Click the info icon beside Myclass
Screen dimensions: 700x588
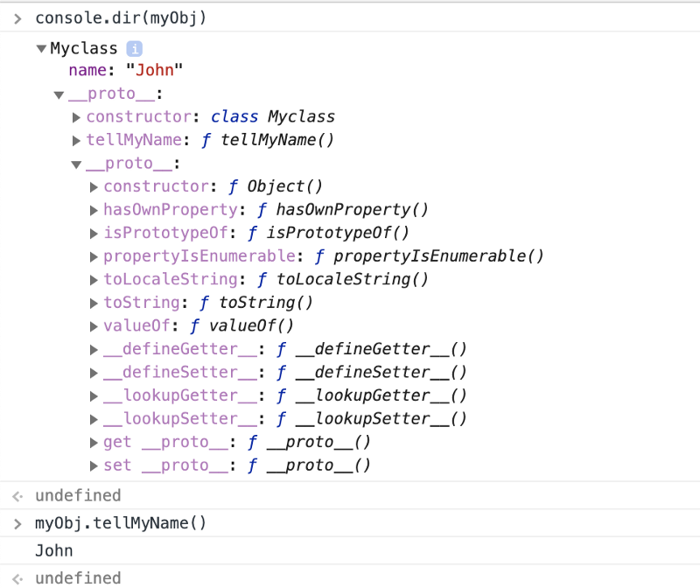[x=134, y=49]
